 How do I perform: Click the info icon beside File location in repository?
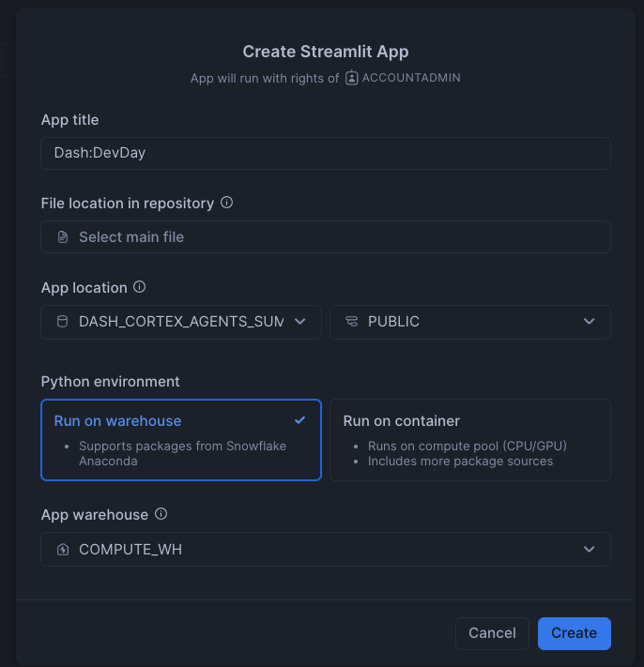pyautogui.click(x=226, y=203)
